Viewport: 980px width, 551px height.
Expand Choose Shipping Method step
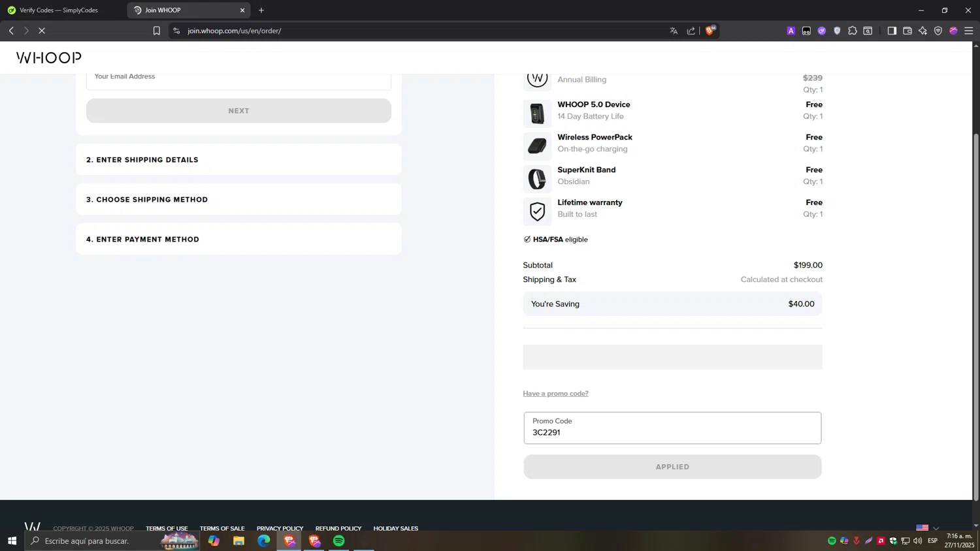[238, 200]
